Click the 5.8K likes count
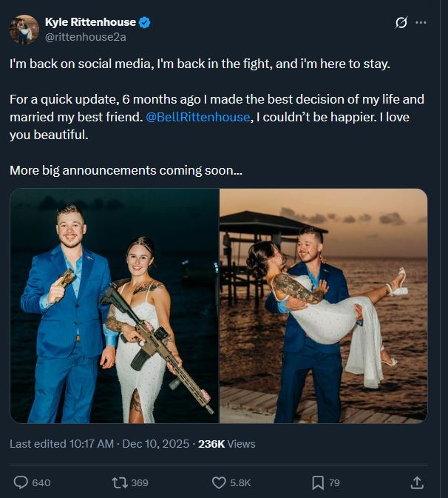Viewport: 448px width, 498px height. click(x=240, y=482)
